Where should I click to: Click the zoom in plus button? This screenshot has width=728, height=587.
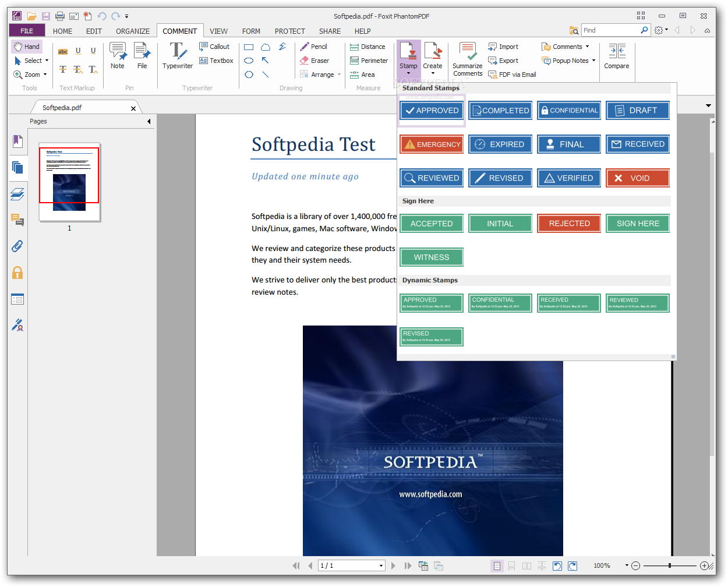pyautogui.click(x=704, y=565)
